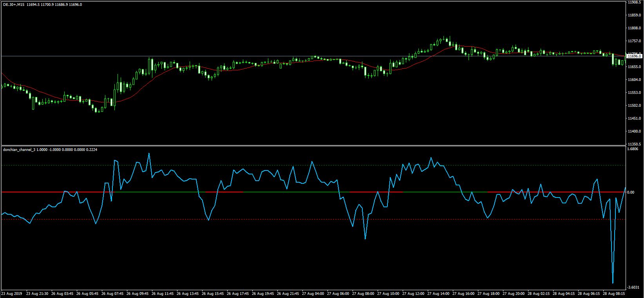The image size is (644, 298).
Task: Click the 26 Aug 19:45 time label
Action: coord(263,293)
